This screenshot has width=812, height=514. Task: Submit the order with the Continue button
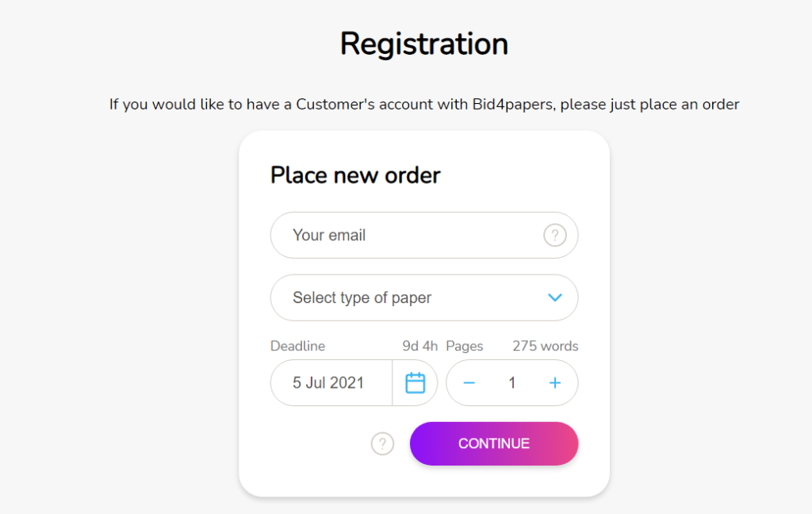point(494,443)
